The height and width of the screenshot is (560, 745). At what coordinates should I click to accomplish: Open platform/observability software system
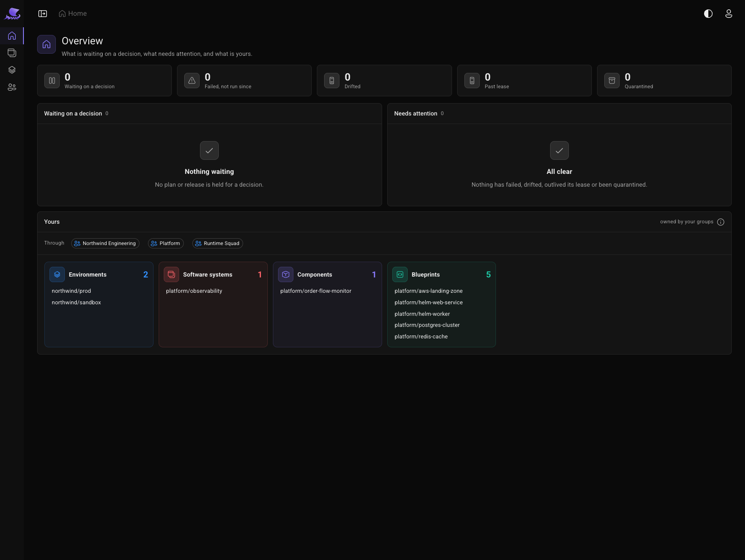(194, 291)
